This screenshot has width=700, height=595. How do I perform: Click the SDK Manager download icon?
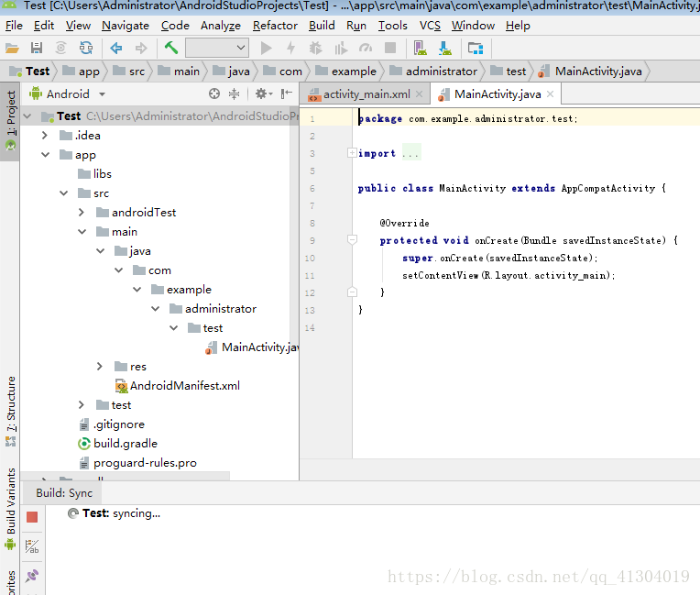[x=444, y=48]
